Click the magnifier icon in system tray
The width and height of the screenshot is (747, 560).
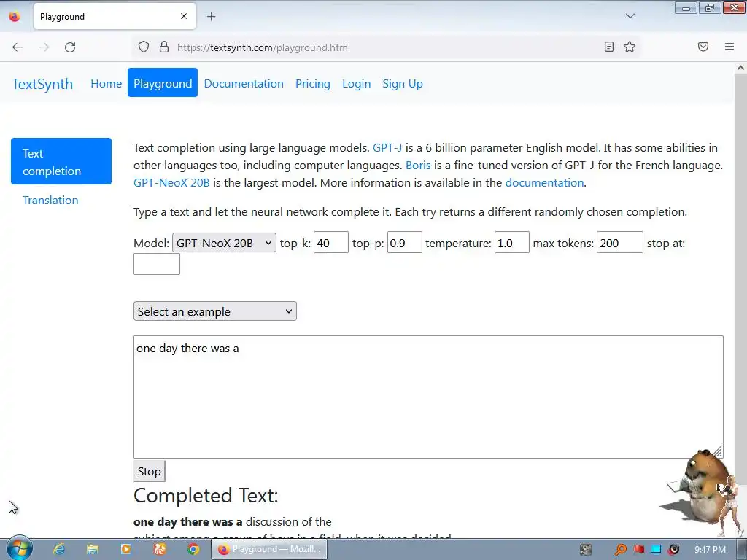coord(620,550)
